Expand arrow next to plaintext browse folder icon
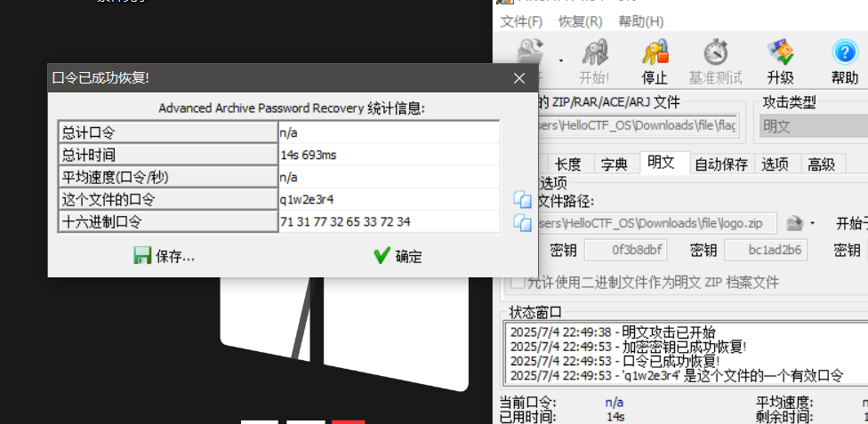 click(x=813, y=223)
